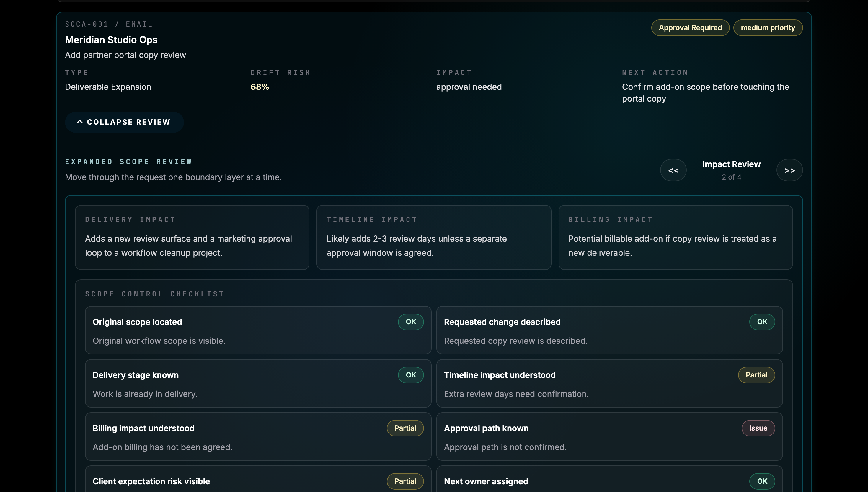Select the Meridian Studio Ops title
Image resolution: width=868 pixels, height=492 pixels.
point(111,40)
